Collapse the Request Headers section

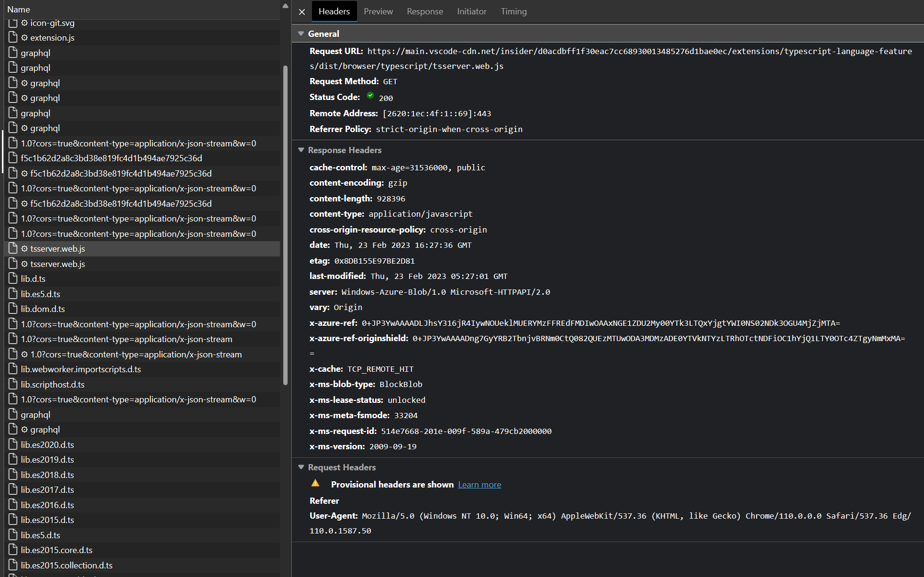pyautogui.click(x=301, y=467)
